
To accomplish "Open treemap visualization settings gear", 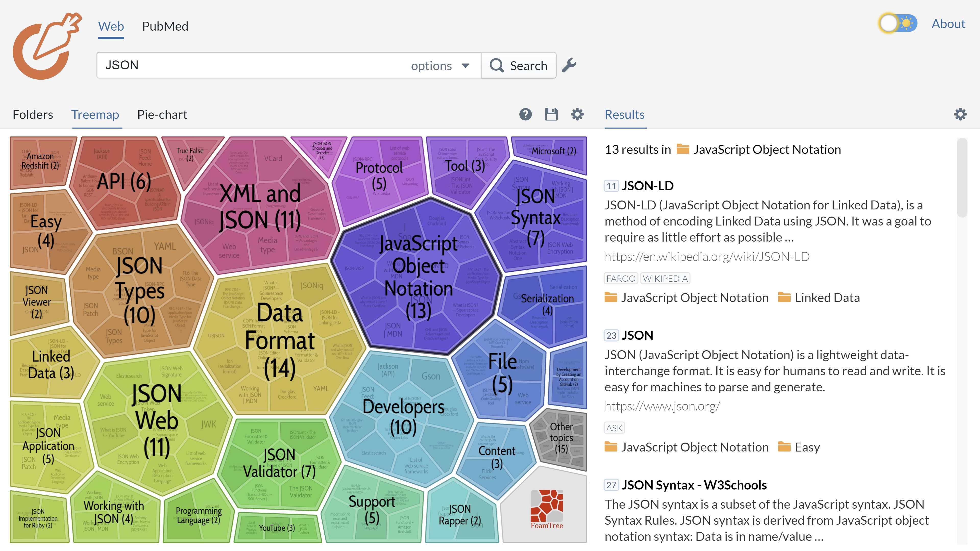I will 577,115.
